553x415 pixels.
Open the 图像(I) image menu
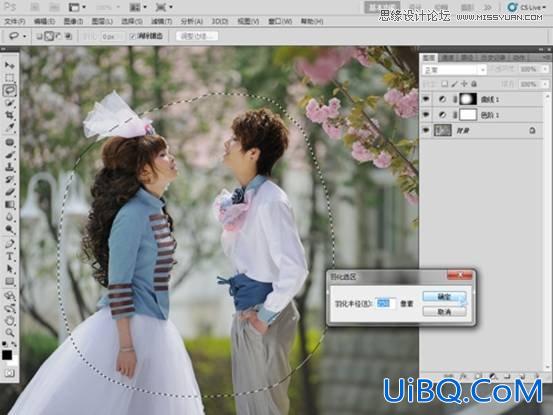[x=73, y=21]
